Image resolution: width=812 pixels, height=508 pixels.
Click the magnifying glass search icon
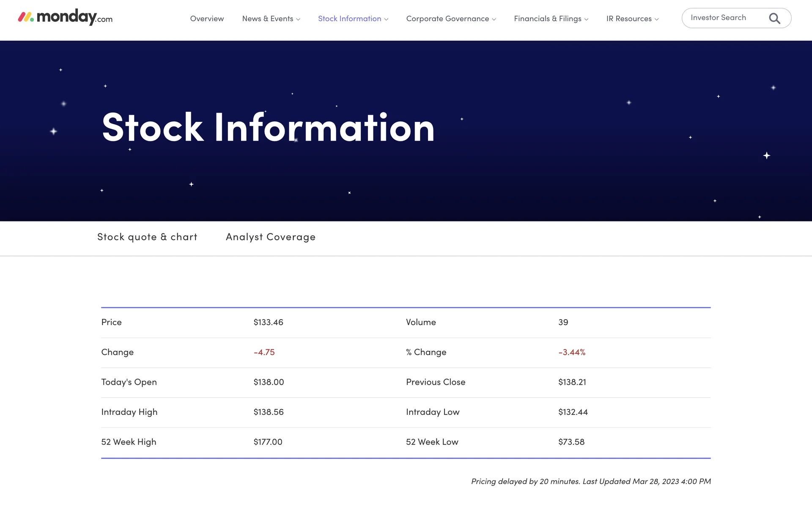pyautogui.click(x=774, y=19)
